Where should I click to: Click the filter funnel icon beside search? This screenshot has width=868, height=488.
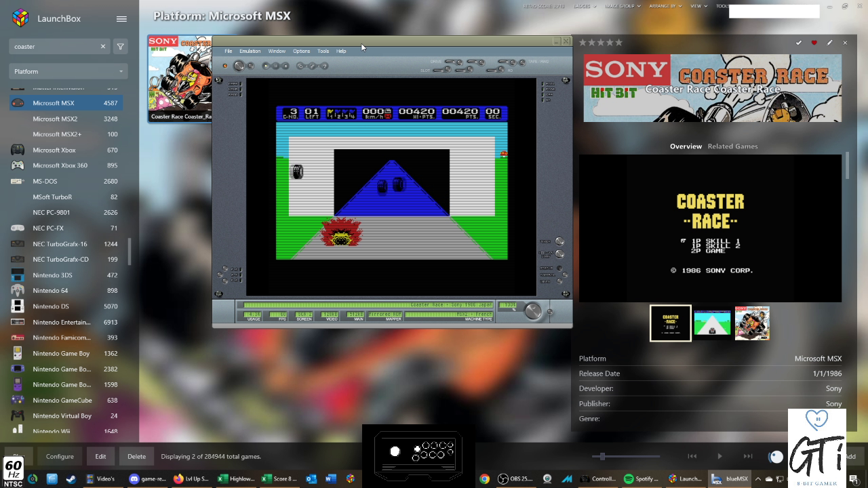point(120,47)
